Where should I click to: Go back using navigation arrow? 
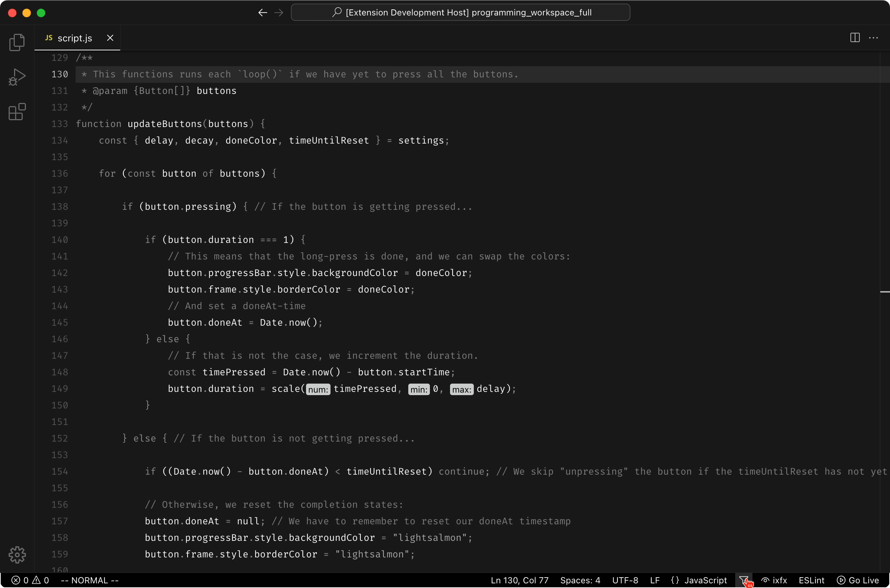pos(263,12)
